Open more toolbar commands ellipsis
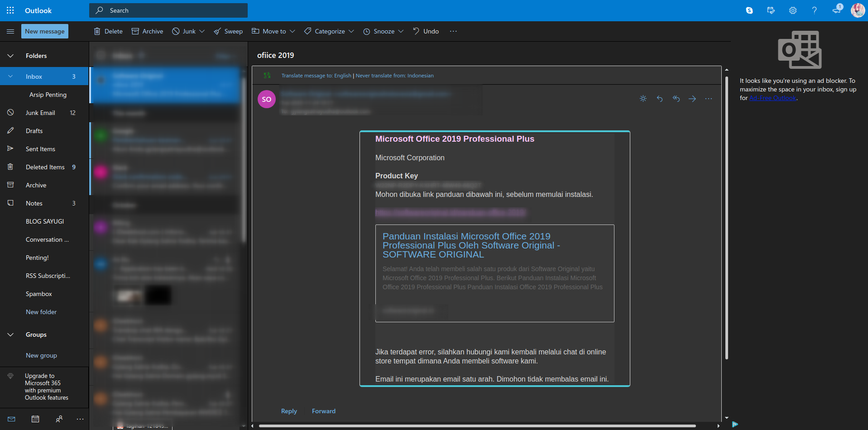 tap(453, 31)
